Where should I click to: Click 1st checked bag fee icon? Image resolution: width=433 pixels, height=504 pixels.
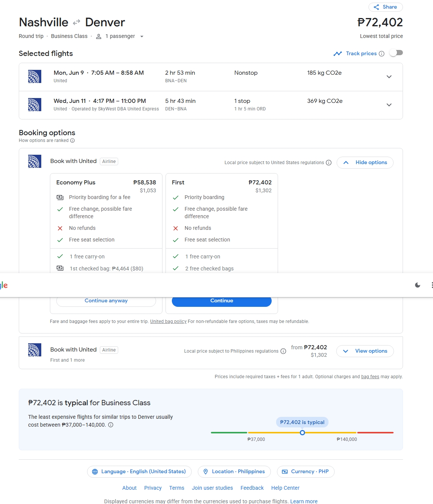[60, 268]
